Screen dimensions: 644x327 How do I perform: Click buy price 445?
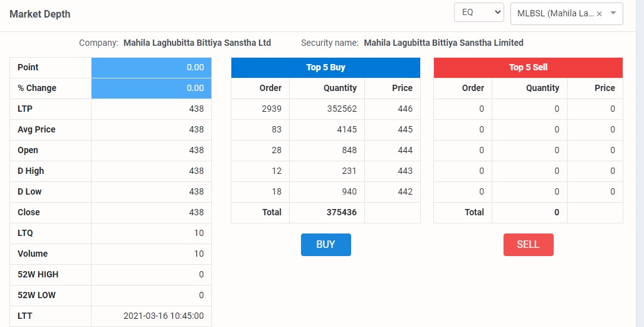405,129
